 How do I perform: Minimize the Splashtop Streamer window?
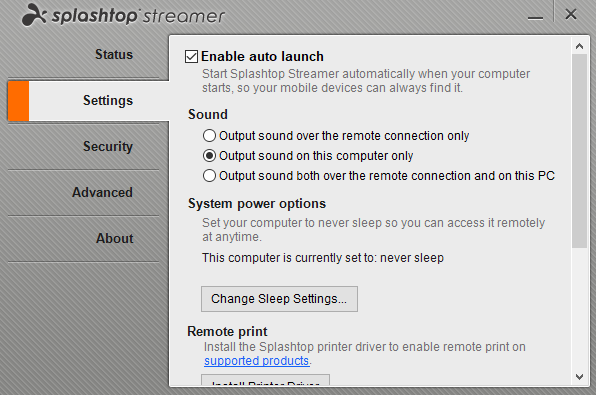point(535,17)
